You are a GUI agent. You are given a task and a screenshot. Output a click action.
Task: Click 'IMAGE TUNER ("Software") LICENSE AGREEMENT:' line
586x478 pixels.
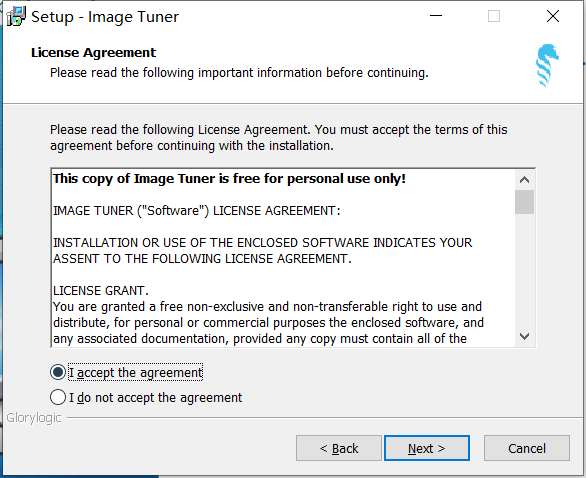197,210
